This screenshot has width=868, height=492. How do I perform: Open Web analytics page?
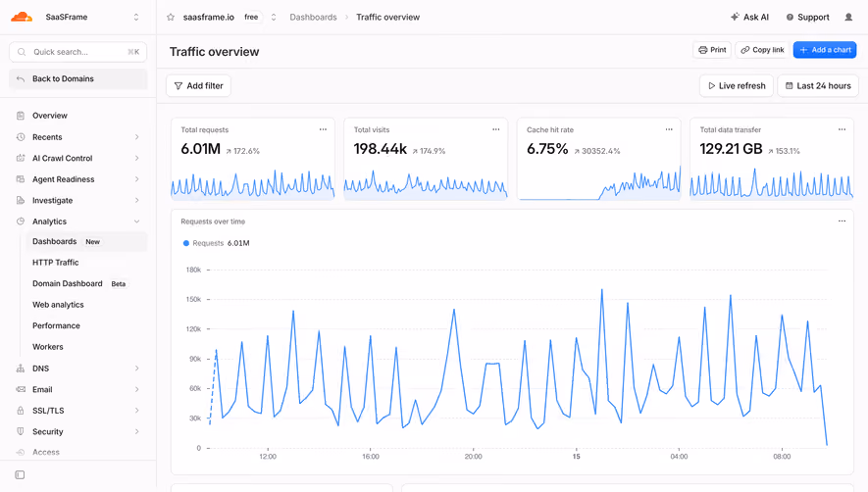58,305
